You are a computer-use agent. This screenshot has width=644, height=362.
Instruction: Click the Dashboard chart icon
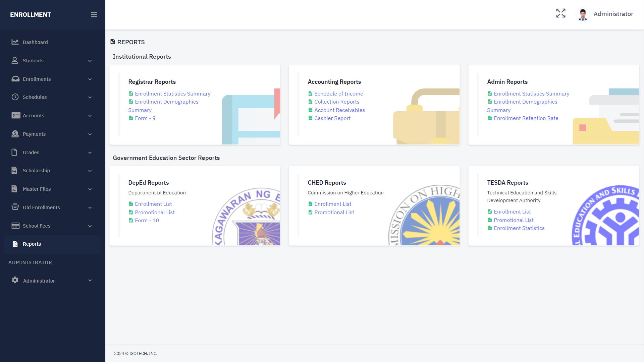[x=15, y=42]
